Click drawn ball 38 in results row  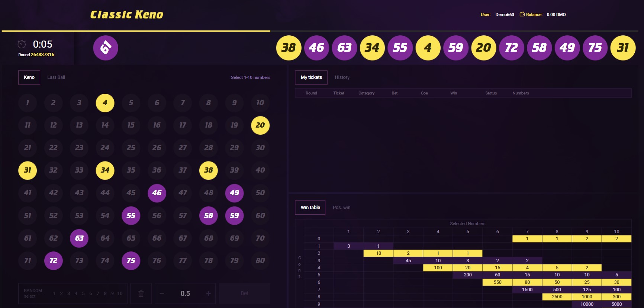(289, 48)
